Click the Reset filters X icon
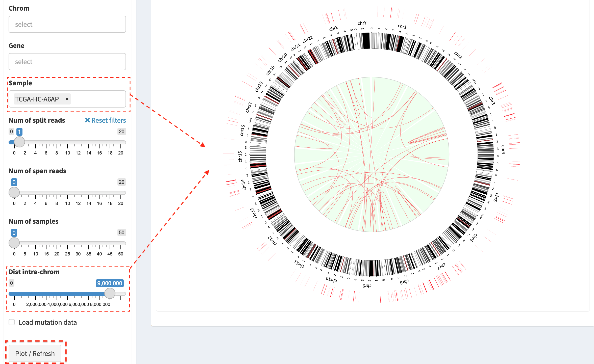This screenshot has height=364, width=594. (x=87, y=120)
